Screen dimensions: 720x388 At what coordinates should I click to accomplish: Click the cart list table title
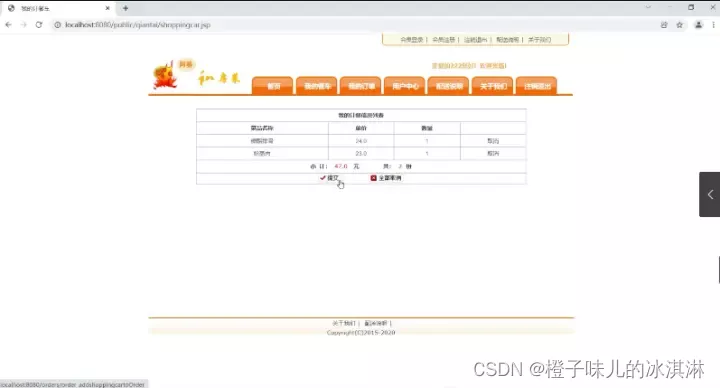(361, 115)
